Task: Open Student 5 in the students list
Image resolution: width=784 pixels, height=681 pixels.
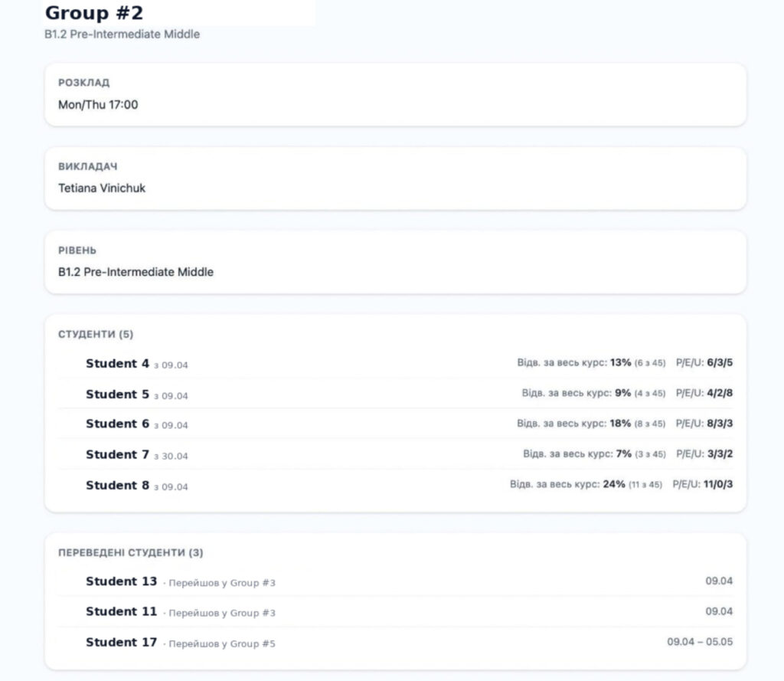Action: click(x=117, y=395)
